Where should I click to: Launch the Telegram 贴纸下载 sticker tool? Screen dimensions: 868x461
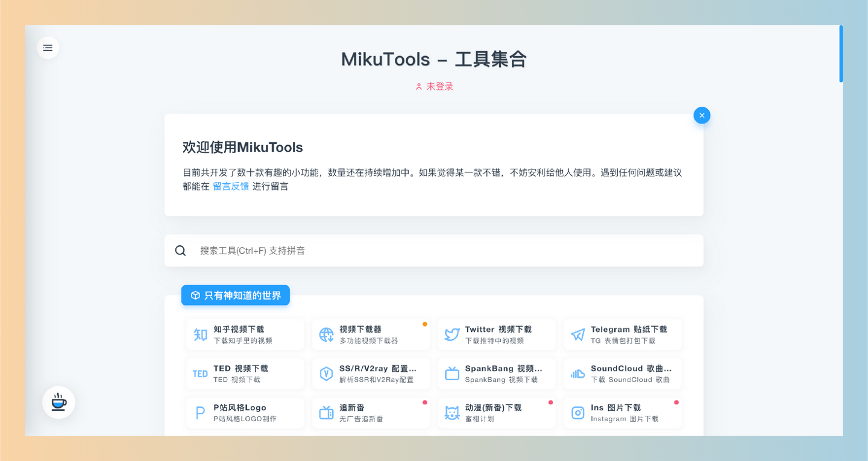(622, 334)
